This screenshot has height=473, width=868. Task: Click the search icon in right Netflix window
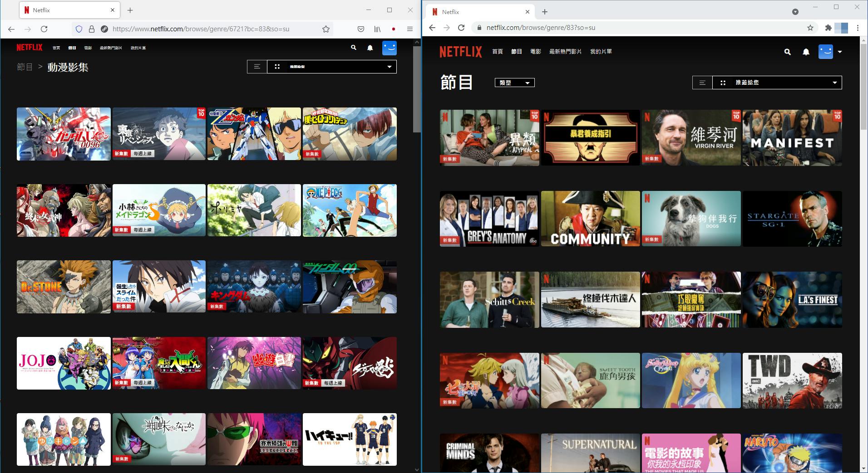(x=787, y=52)
